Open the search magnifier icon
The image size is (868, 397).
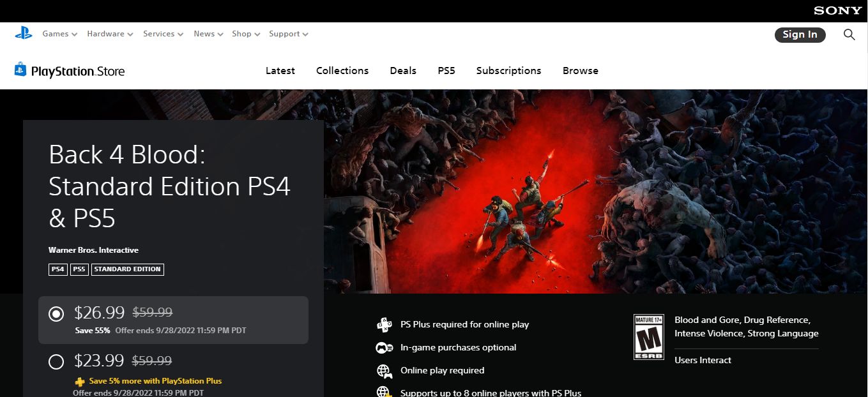[849, 34]
